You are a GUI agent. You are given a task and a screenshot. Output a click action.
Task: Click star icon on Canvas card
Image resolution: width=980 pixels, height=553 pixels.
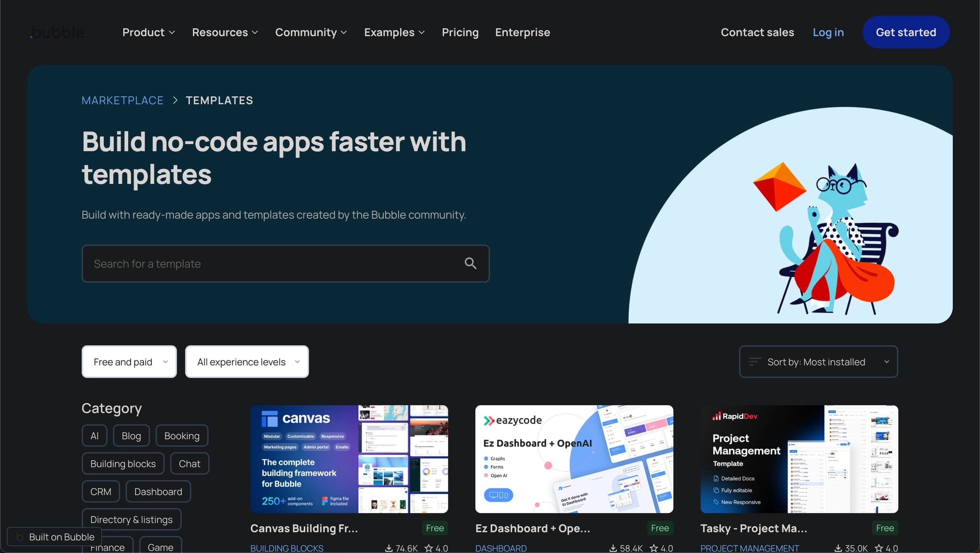point(429,548)
